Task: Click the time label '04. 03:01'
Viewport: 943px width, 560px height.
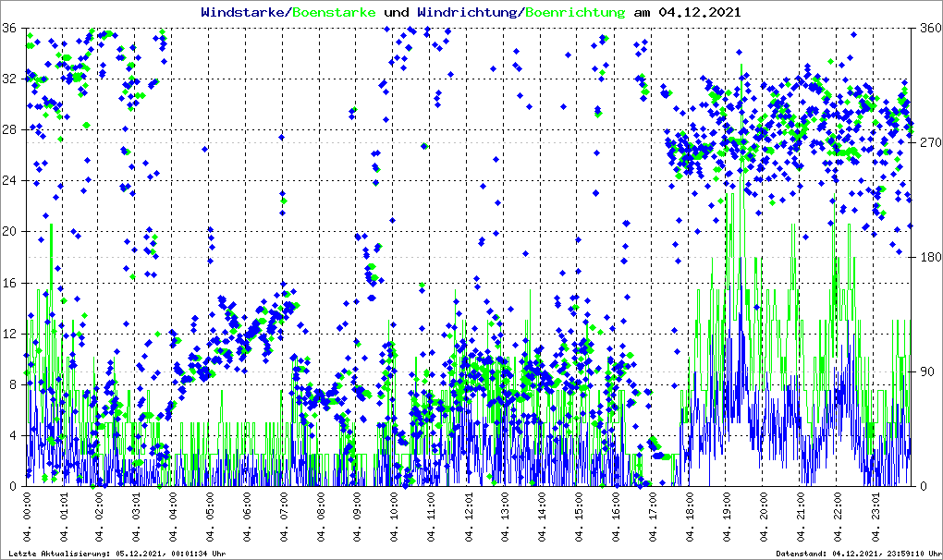Action: (137, 517)
